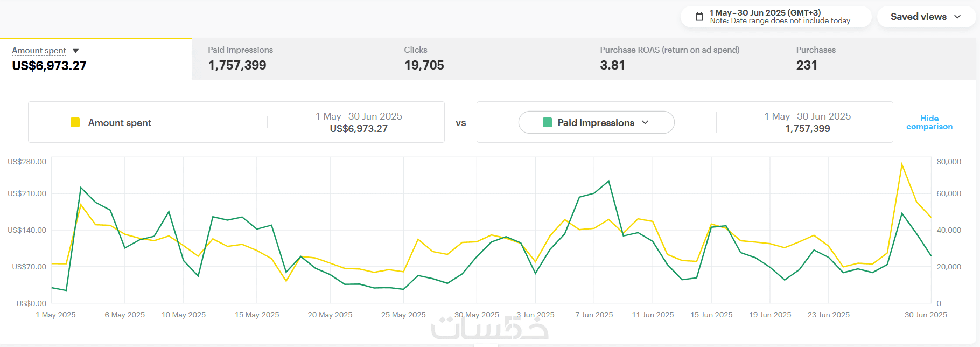Open the 1 May–30 Jun 2025 date range
The width and height of the screenshot is (980, 347).
coord(779,17)
